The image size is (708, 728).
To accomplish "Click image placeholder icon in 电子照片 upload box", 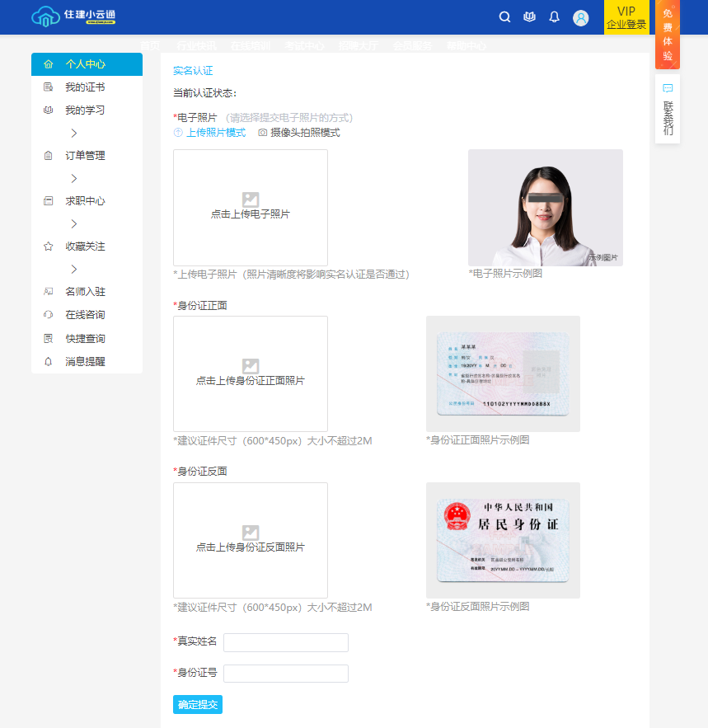I will click(x=251, y=200).
